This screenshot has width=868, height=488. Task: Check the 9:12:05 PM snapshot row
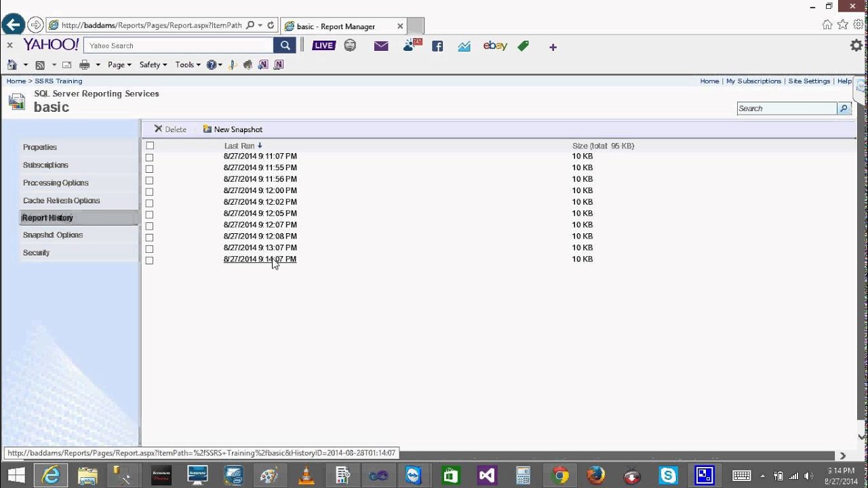149,215
